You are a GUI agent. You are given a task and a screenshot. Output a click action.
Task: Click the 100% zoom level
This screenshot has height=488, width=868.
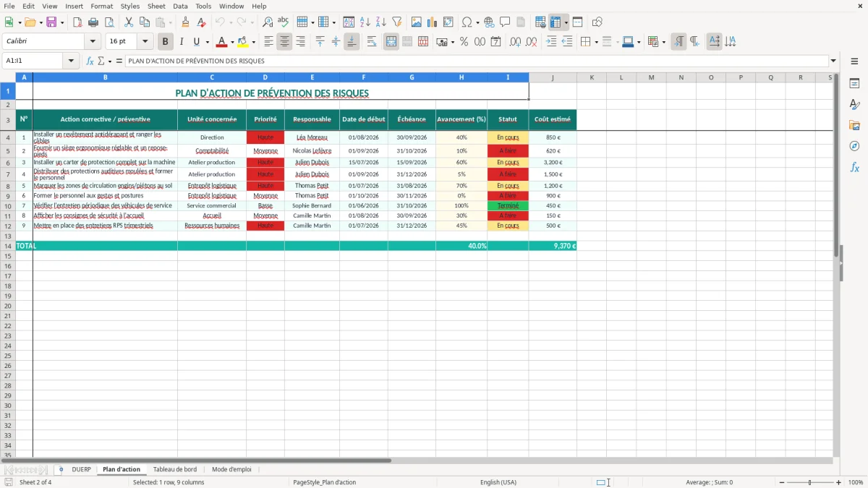(856, 482)
